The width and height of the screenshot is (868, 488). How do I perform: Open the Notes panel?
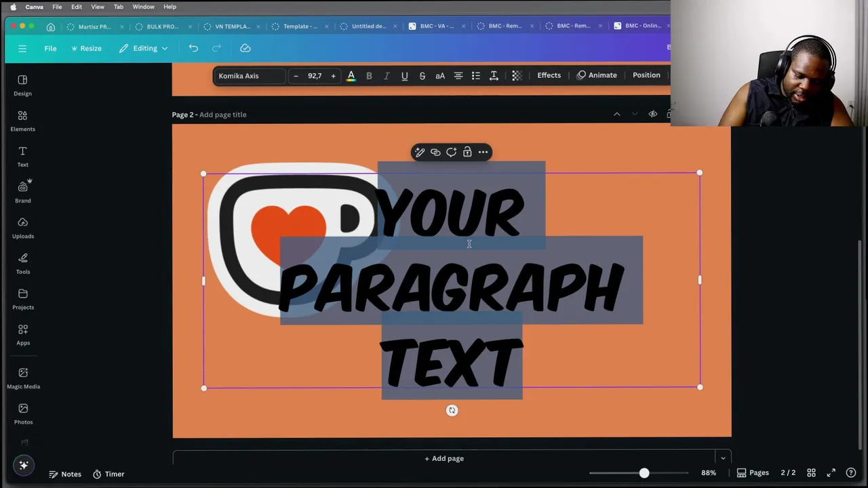coord(65,474)
